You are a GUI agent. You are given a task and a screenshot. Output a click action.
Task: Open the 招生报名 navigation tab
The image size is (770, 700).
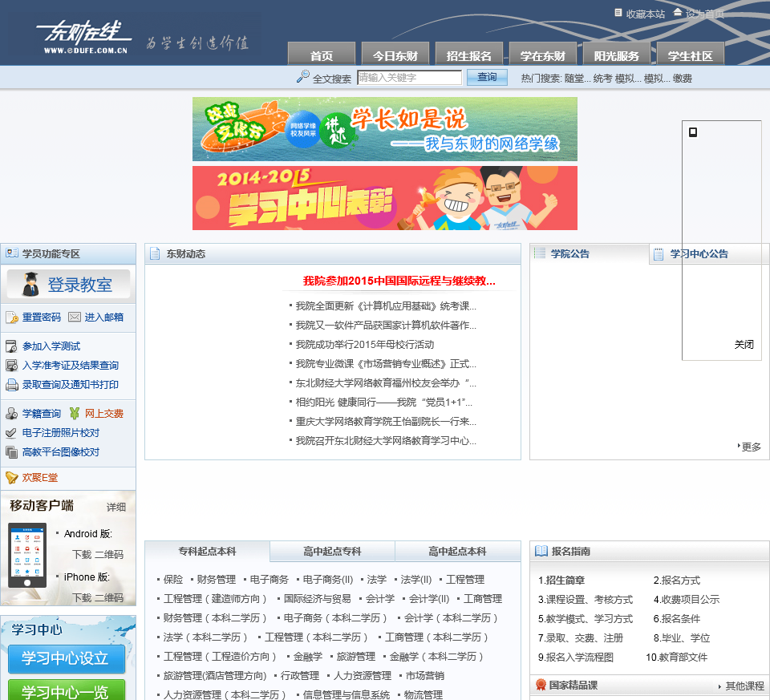coord(469,54)
